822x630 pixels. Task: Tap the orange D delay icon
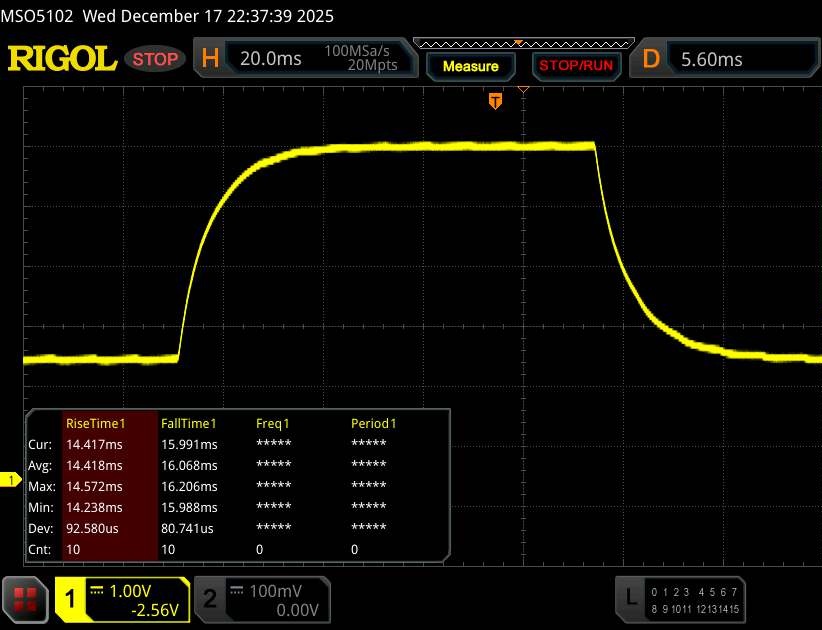coord(651,59)
